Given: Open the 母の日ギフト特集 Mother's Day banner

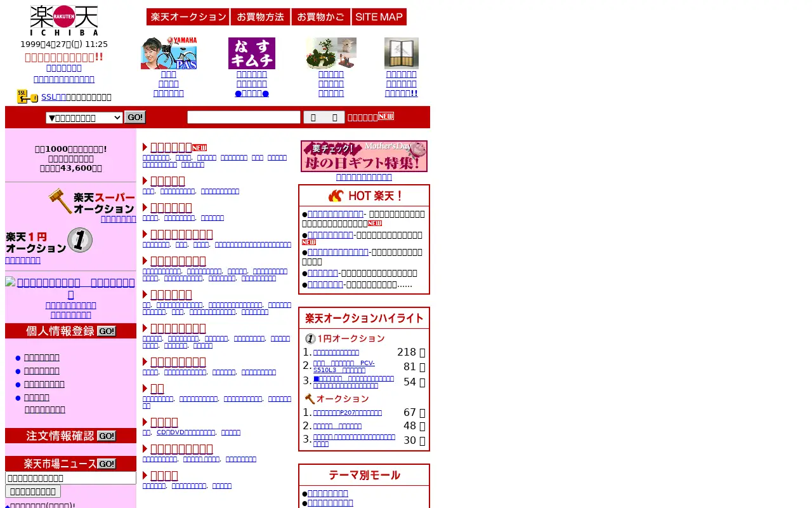Looking at the screenshot, I should coord(364,156).
